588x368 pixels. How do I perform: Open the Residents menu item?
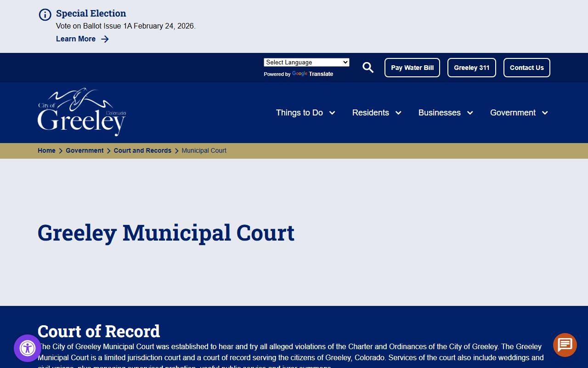click(x=371, y=113)
